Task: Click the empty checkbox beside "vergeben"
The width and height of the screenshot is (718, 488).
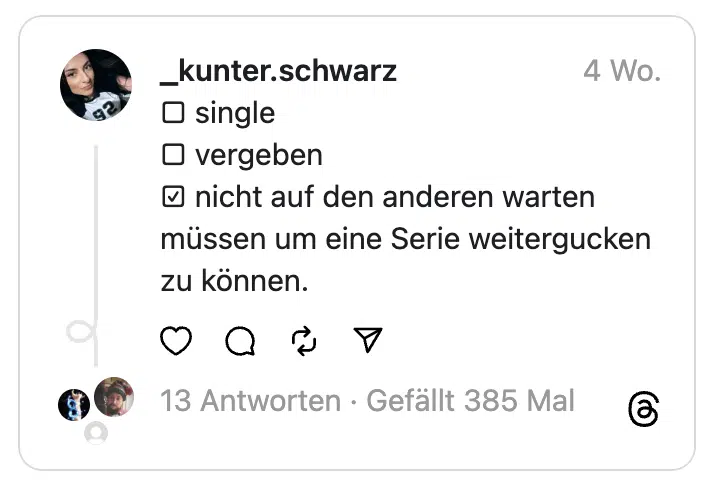Action: tap(174, 156)
